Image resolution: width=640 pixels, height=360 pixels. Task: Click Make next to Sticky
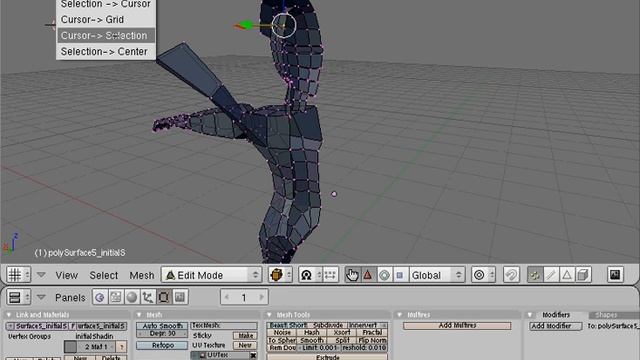tap(245, 336)
